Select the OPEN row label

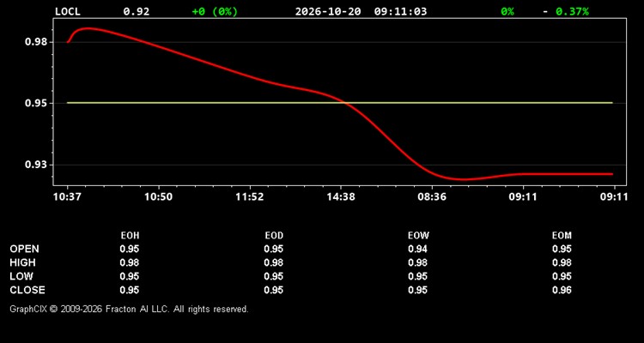[25, 249]
